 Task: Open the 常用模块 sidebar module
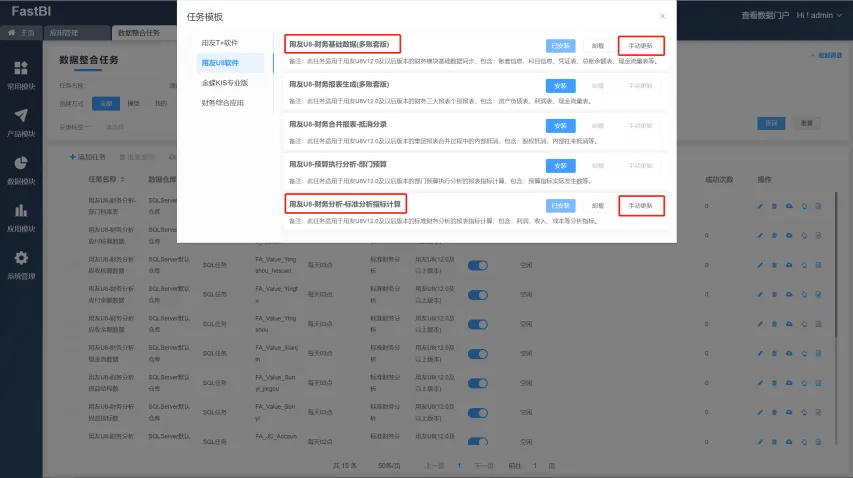pos(21,75)
